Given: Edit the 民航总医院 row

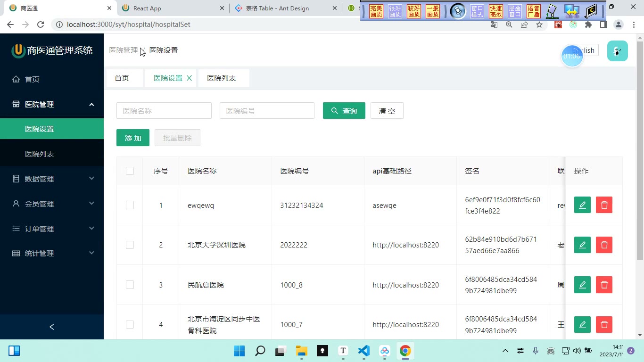Looking at the screenshot, I should [582, 285].
